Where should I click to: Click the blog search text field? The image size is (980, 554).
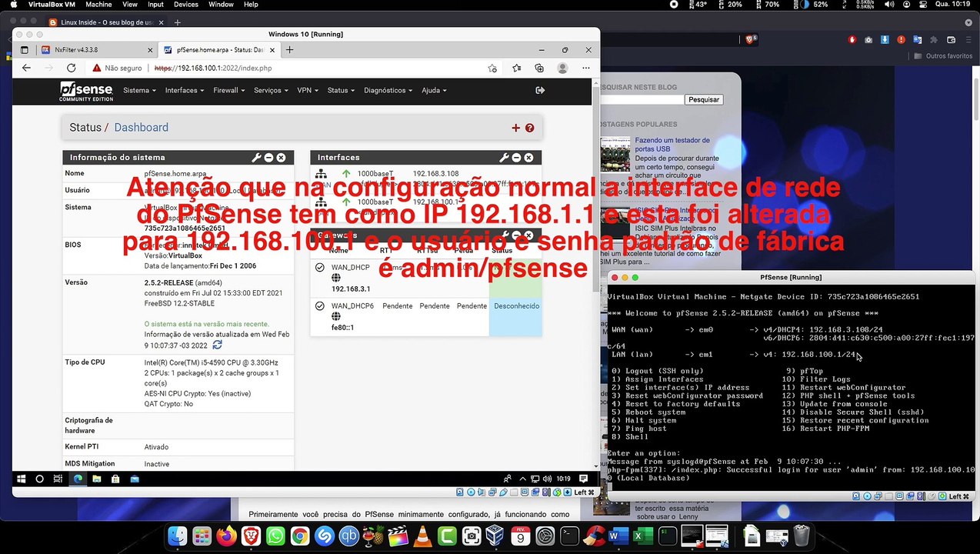click(x=642, y=99)
